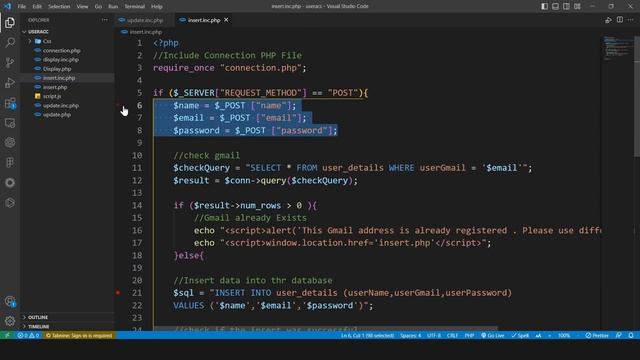The width and height of the screenshot is (640, 360).
Task: Click the minimap code overview
Action: pyautogui.click(x=618, y=48)
